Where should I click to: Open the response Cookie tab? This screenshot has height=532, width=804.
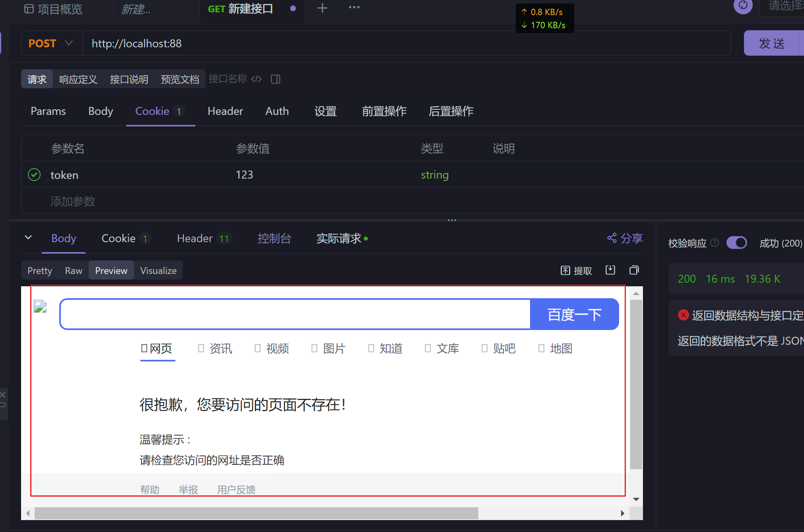(126, 238)
